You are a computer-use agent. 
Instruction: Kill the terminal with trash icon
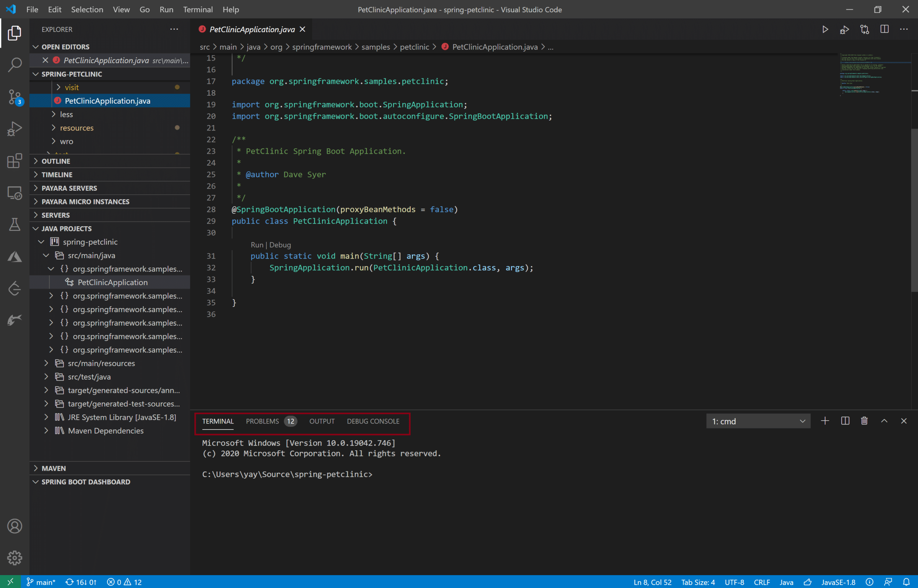(865, 421)
